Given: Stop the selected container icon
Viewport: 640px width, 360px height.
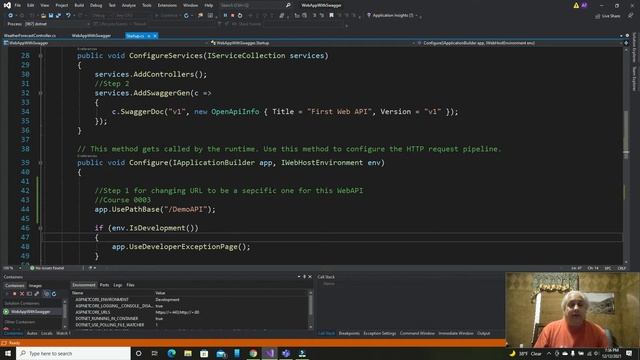Looking at the screenshot, I should [15, 293].
